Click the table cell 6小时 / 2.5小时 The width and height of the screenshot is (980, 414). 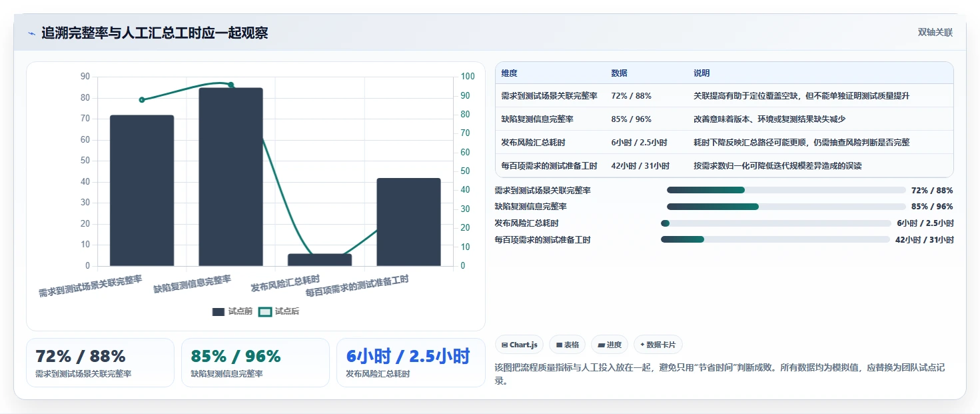click(x=639, y=143)
